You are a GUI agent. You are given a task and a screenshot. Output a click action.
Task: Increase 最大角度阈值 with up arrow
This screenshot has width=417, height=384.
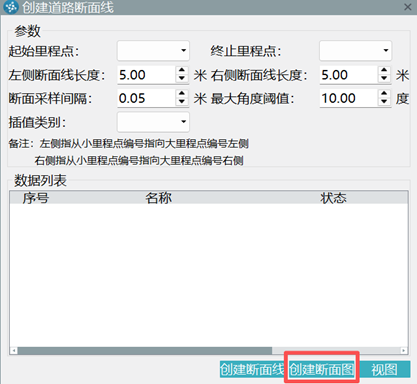tap(384, 94)
